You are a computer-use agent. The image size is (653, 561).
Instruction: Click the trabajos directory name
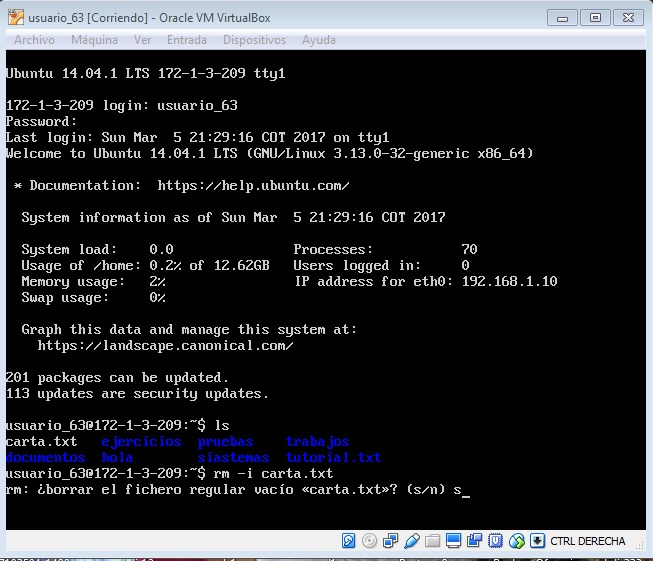point(318,441)
